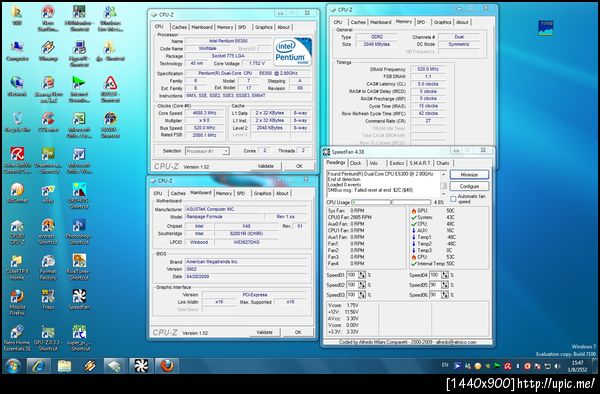Click Validate in CPU-Z processor window
The height and width of the screenshot is (394, 600).
tap(266, 166)
